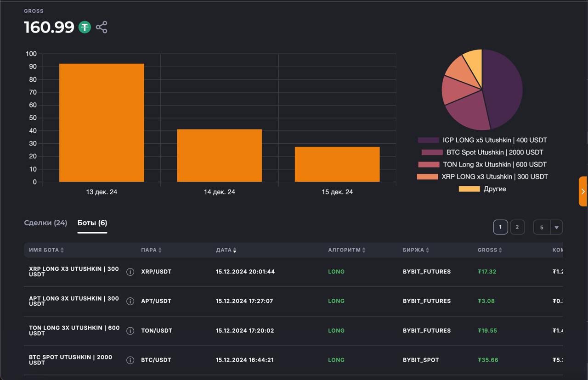588x380 pixels.
Task: Open info icon for APT LONG 3X bot
Action: [x=130, y=301]
